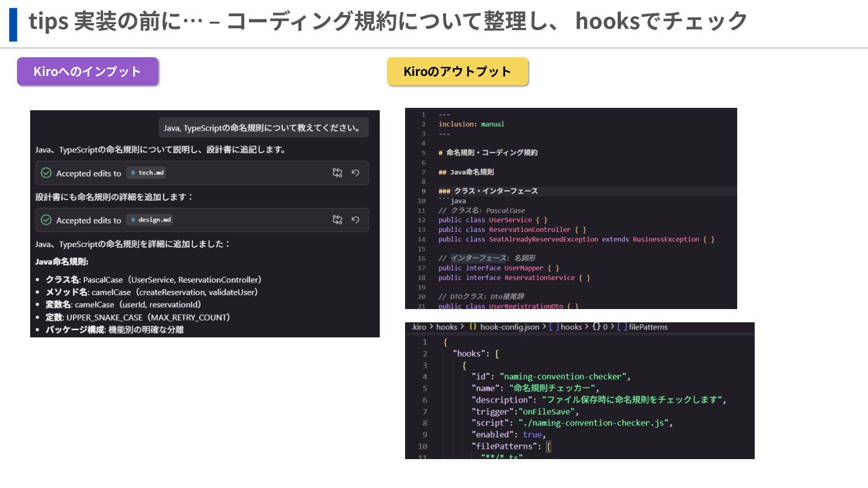
Task: Click the green checkmark beside the design.md edits
Action: (46, 220)
